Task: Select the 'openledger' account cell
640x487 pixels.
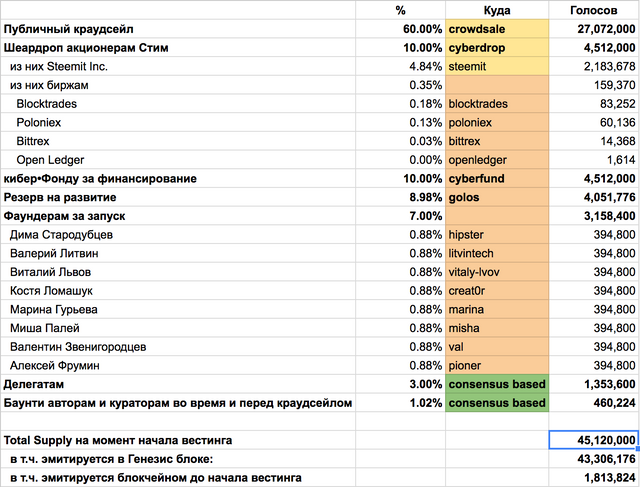Action: tap(497, 160)
